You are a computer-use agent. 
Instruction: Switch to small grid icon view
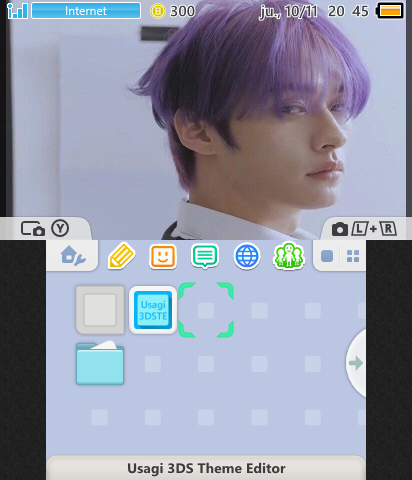[353, 256]
